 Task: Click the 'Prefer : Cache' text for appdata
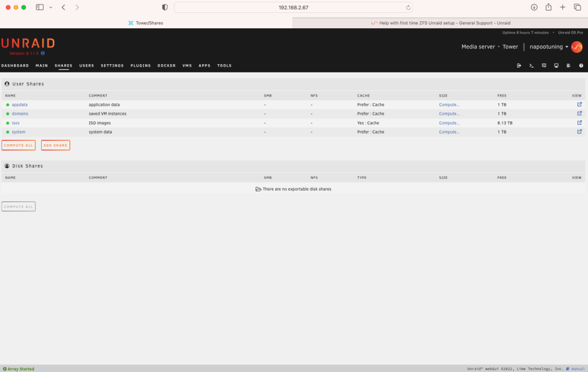370,105
